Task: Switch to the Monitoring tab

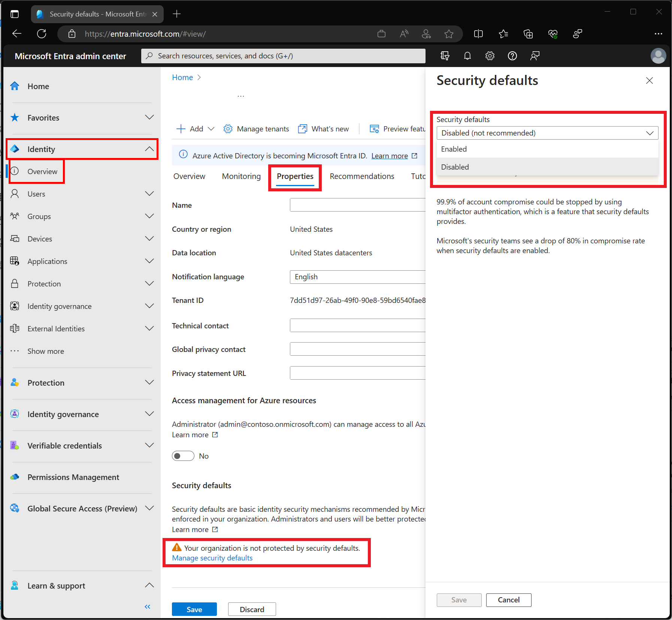Action: [241, 176]
